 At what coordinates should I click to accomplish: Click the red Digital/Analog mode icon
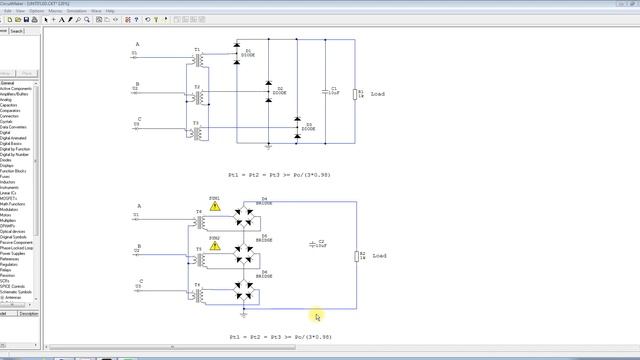point(128,20)
